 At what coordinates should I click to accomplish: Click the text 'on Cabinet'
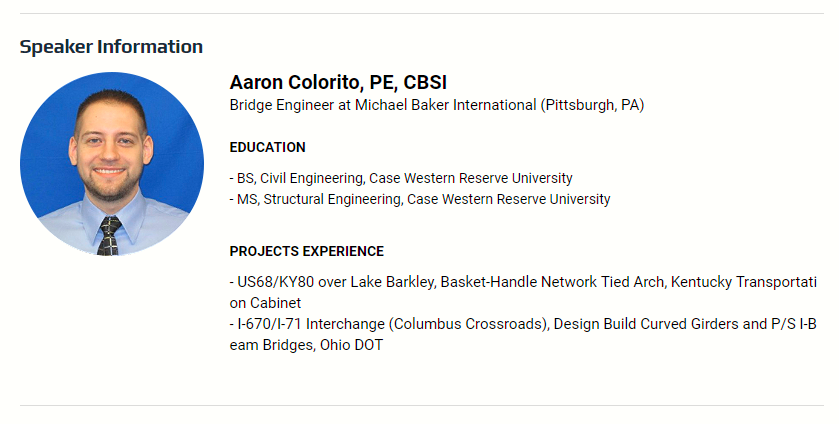tap(265, 303)
